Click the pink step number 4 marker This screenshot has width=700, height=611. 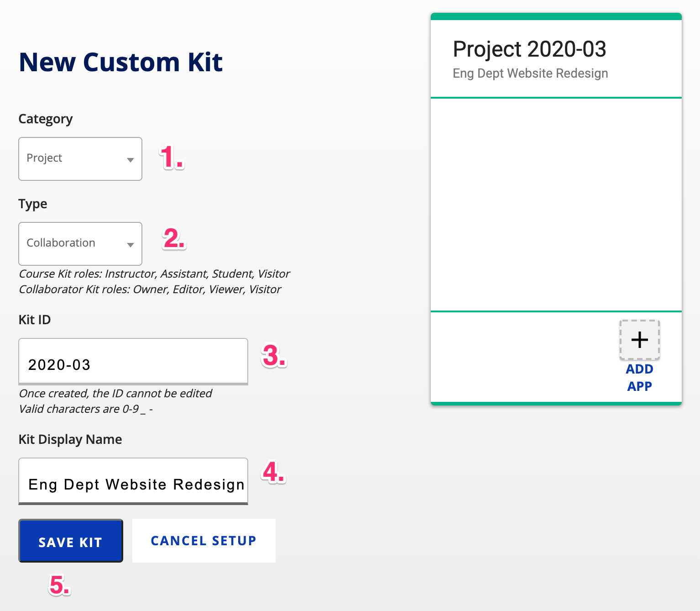tap(274, 472)
